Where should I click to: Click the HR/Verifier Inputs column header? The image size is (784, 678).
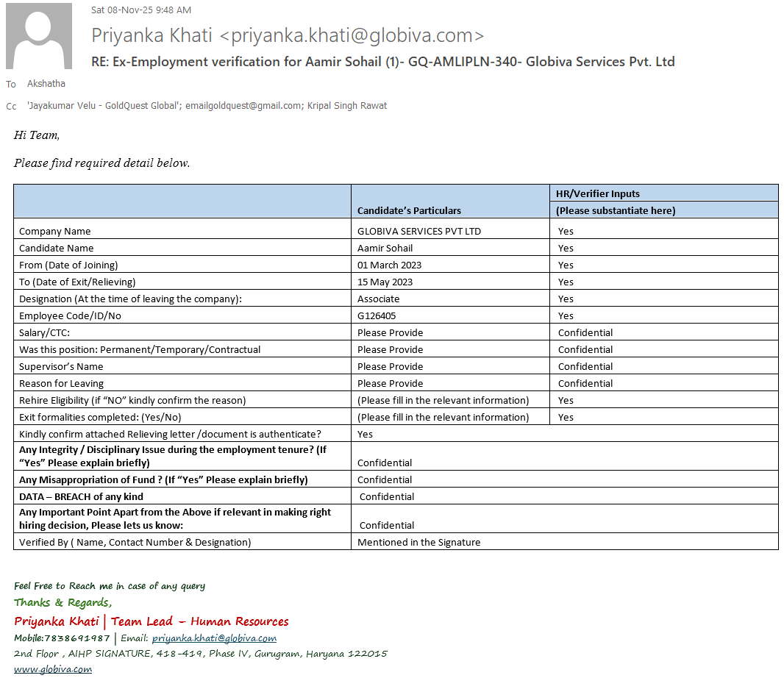click(x=597, y=194)
